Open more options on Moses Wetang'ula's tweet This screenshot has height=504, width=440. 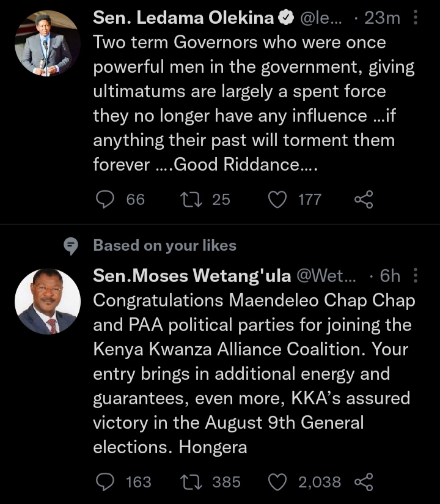pyautogui.click(x=416, y=276)
